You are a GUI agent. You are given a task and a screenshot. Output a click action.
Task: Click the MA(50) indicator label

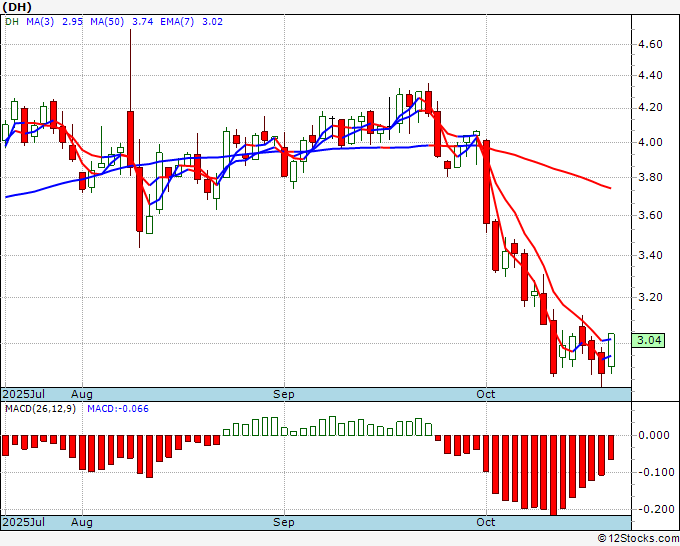[x=107, y=22]
